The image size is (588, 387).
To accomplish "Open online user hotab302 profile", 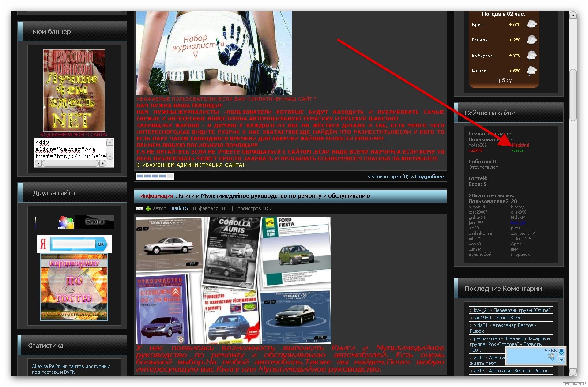I will [x=478, y=145].
